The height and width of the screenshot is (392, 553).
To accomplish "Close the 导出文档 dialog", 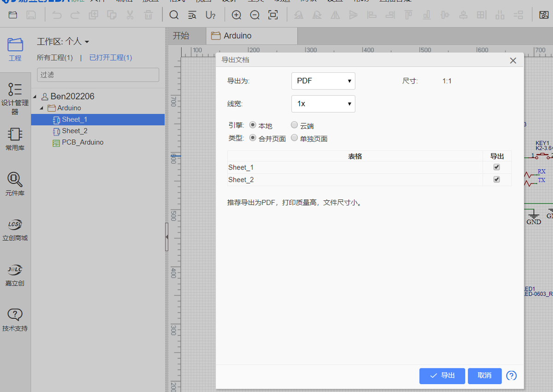I will point(513,60).
